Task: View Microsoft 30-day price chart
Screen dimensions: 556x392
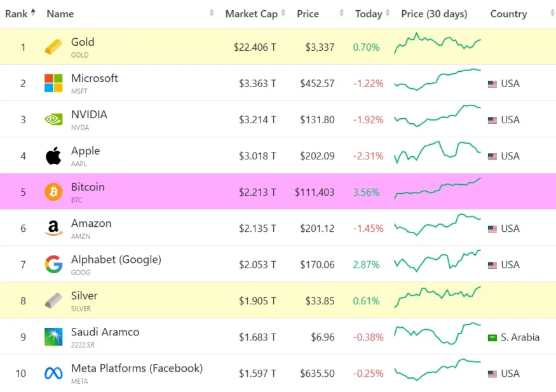Action: click(x=437, y=80)
